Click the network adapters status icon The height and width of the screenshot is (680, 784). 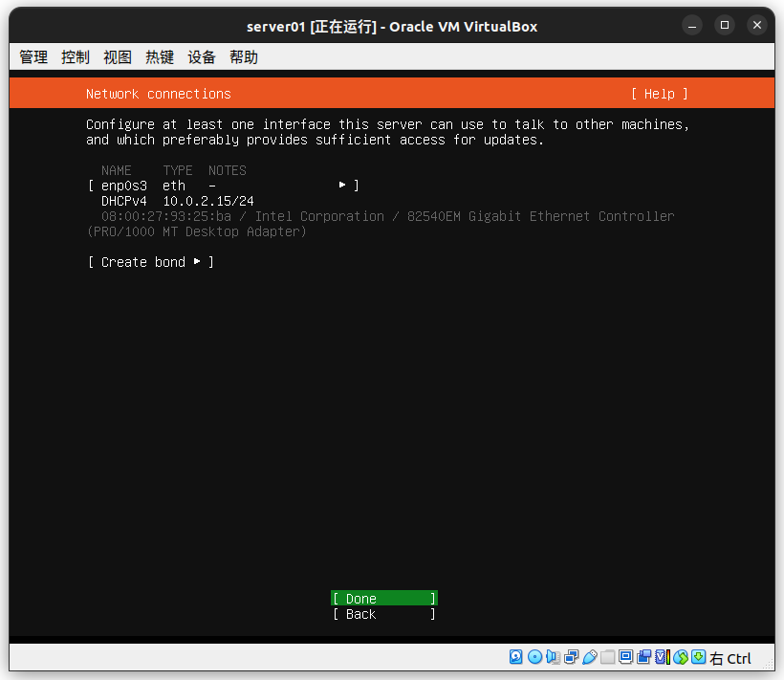tap(571, 657)
